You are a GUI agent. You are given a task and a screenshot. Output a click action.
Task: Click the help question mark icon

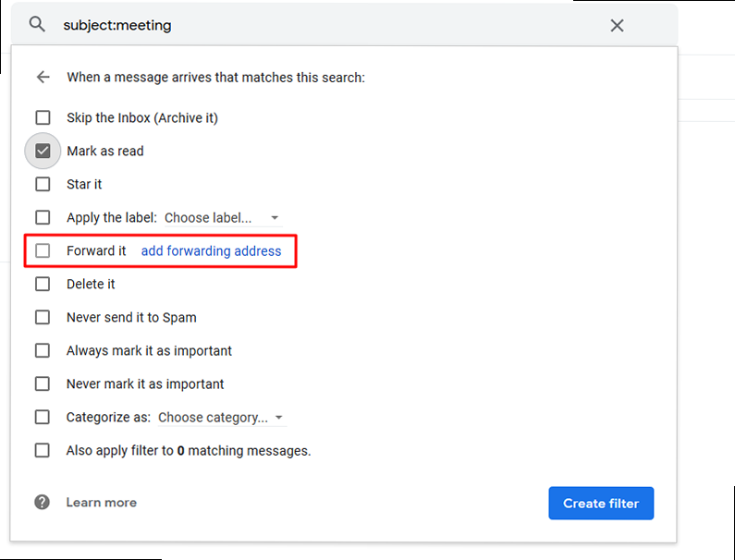[43, 503]
